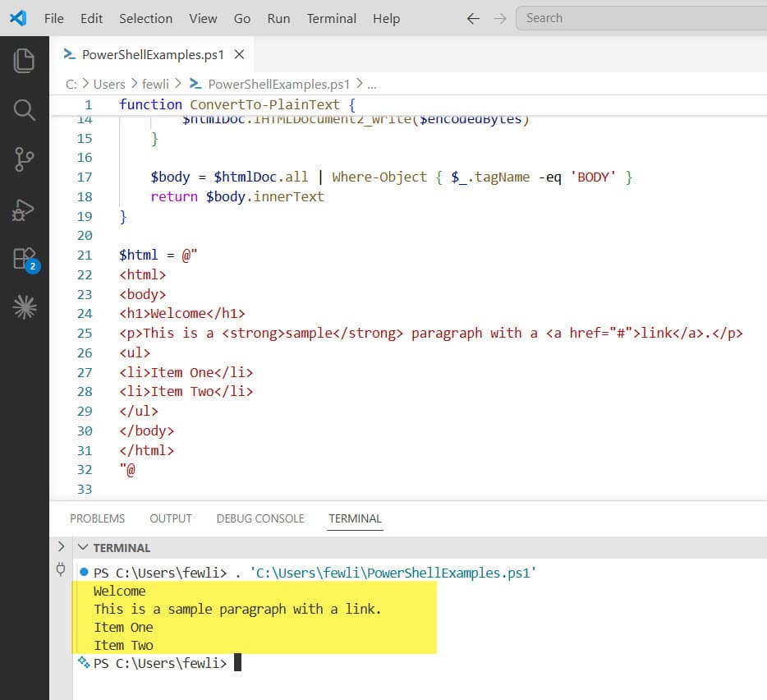Select the TERMINAL panel tab

[355, 518]
